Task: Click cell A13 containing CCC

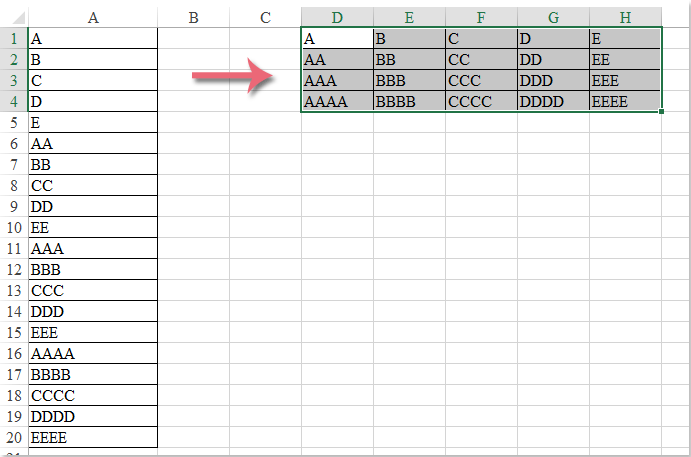Action: click(93, 290)
